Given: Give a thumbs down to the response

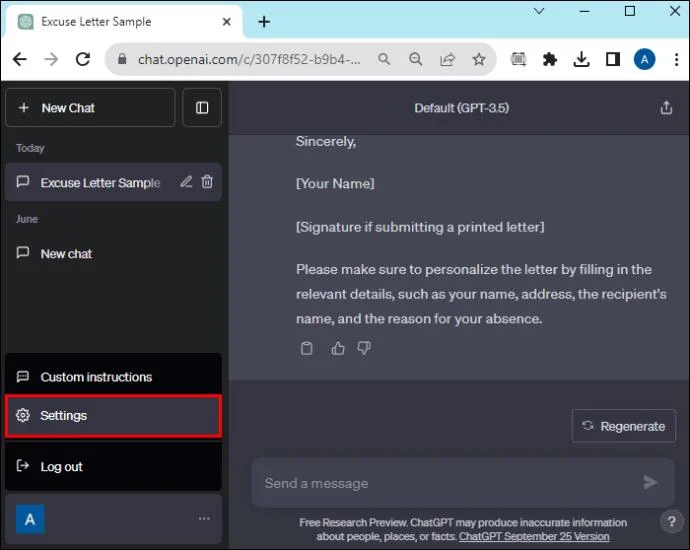Looking at the screenshot, I should [364, 348].
